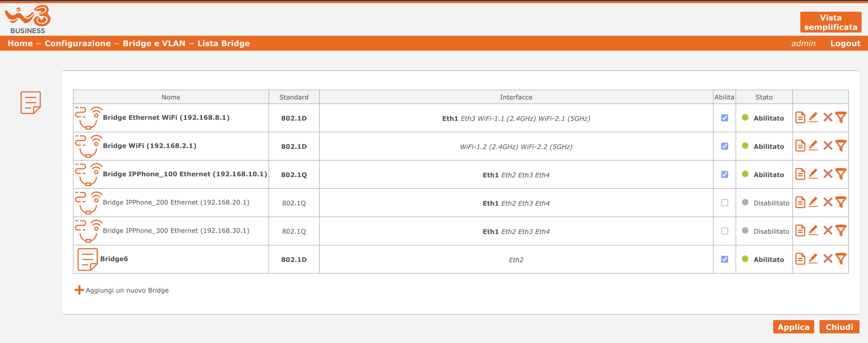Click Bridge WiFi (192.168.2.1) name
Screen dimensions: 868x343
click(x=150, y=146)
